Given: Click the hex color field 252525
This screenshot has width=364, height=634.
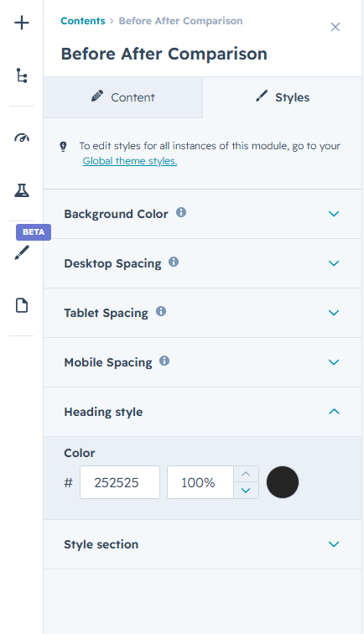Looking at the screenshot, I should coord(120,482).
